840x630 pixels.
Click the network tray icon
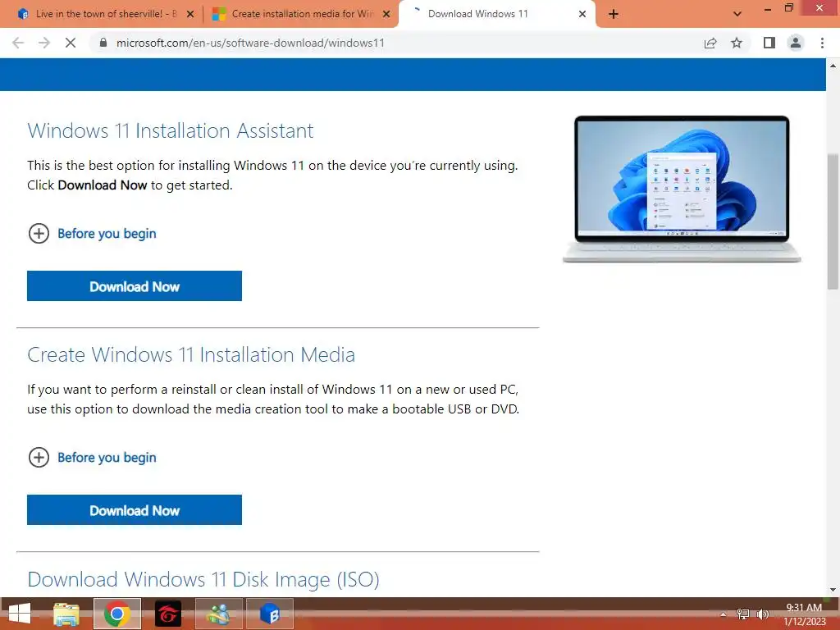point(743,614)
